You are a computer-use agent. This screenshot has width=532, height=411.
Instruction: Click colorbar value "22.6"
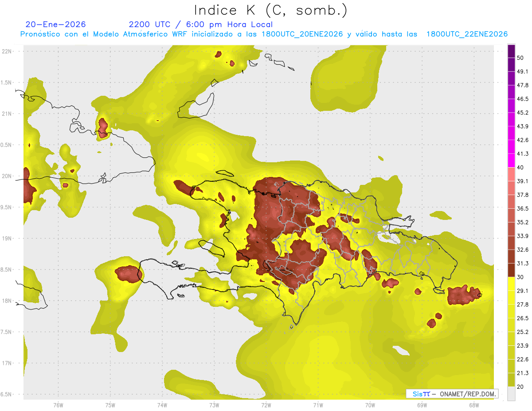[x=523, y=359]
